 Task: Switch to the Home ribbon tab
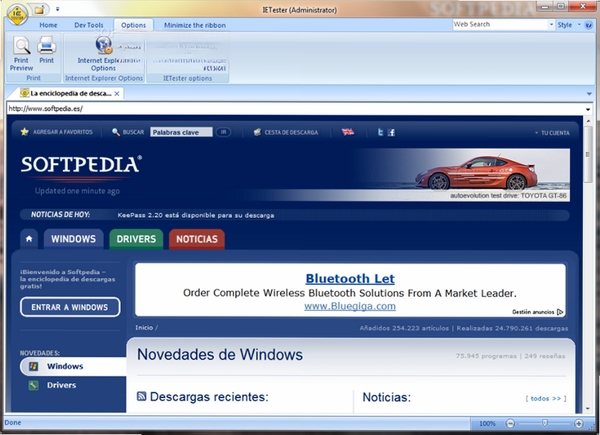pyautogui.click(x=48, y=25)
